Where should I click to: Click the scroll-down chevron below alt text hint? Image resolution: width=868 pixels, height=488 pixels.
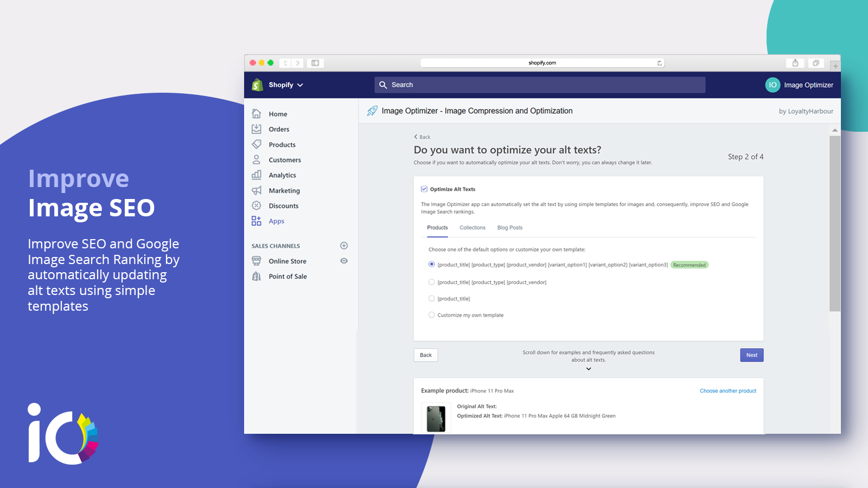click(x=589, y=369)
